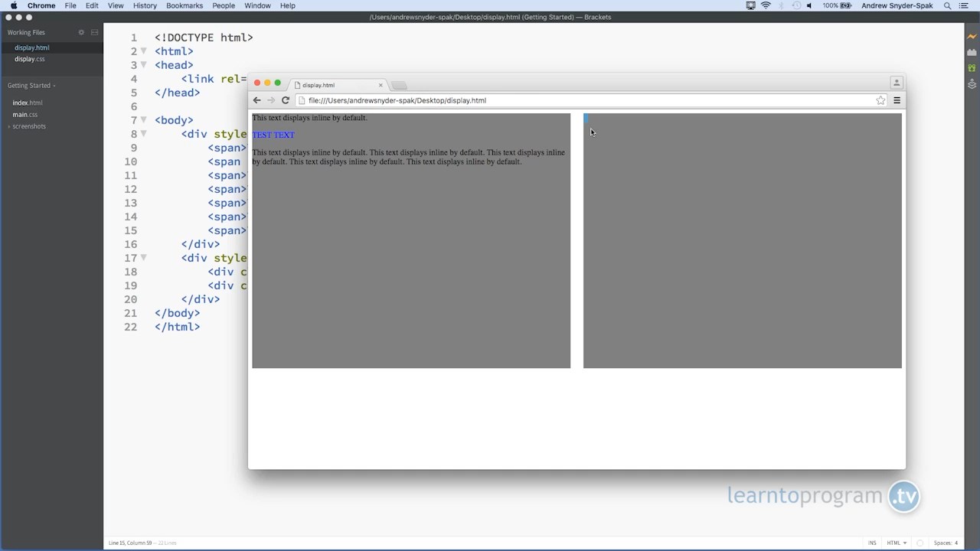980x551 pixels.
Task: Open the Getting Started project dropdown
Action: (31, 86)
